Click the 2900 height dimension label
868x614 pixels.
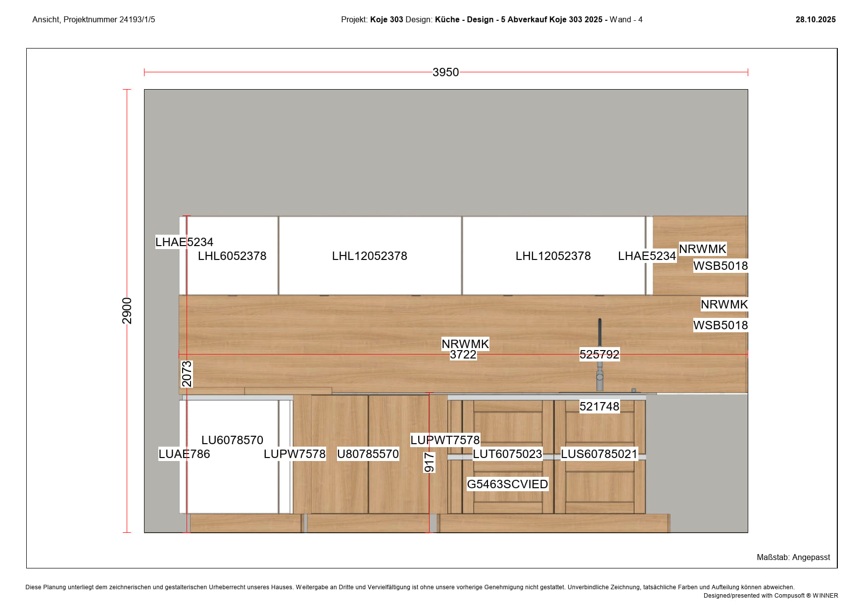(127, 310)
